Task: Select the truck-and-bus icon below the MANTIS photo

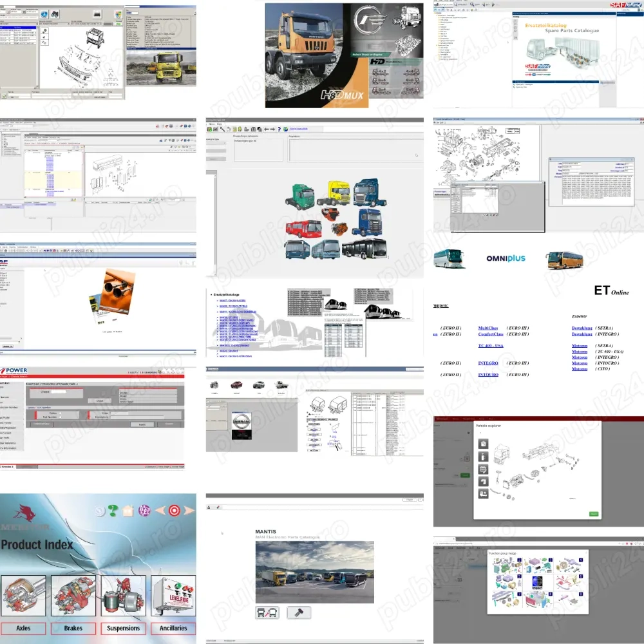Action: tap(266, 612)
